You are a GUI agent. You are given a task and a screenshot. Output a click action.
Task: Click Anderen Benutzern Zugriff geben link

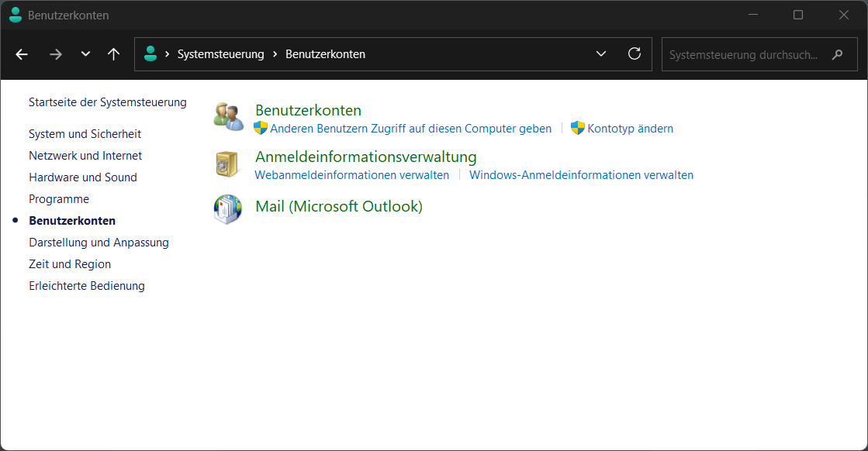click(410, 129)
